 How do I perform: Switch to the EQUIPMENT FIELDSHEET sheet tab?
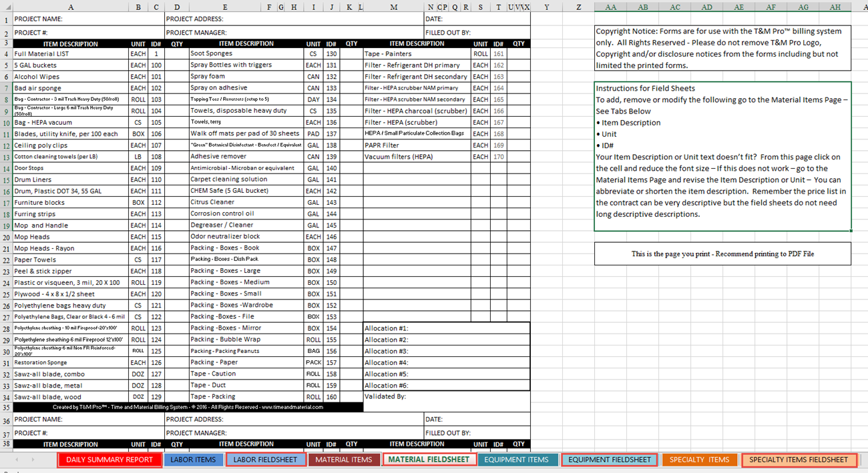pyautogui.click(x=610, y=460)
